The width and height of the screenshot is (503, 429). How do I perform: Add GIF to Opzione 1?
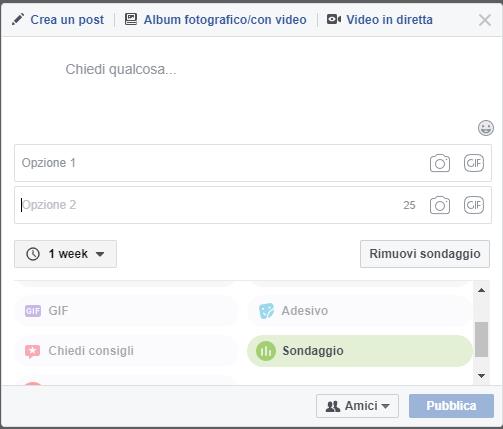[474, 163]
